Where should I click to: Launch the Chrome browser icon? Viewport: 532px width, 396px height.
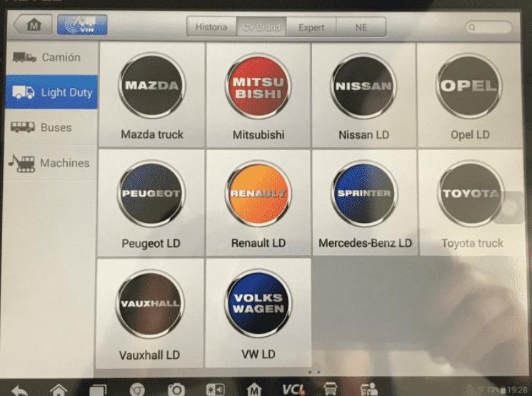(x=137, y=390)
